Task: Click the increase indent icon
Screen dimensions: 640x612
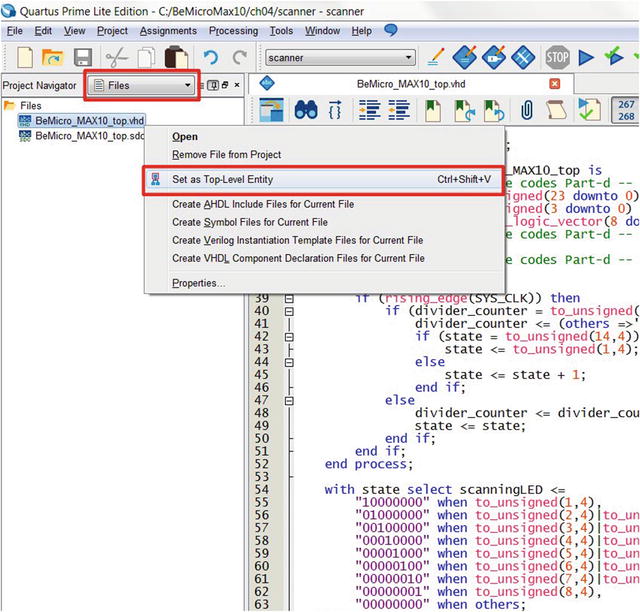Action: click(x=369, y=110)
